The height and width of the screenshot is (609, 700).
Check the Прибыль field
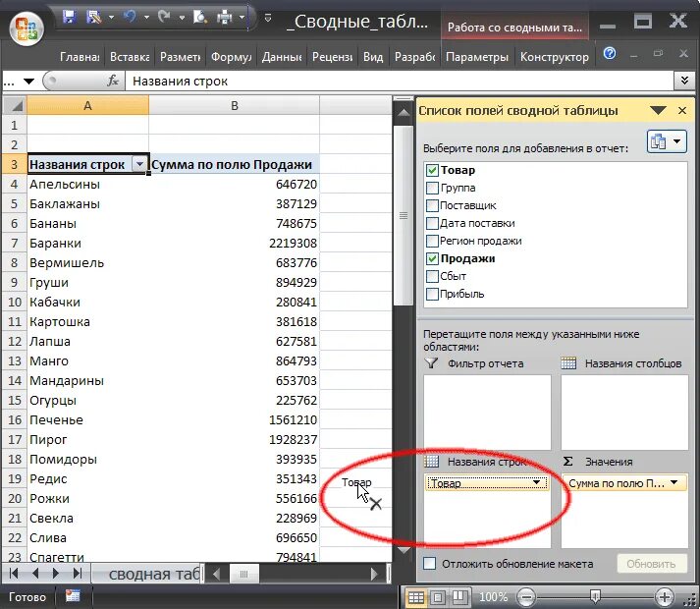pos(432,294)
